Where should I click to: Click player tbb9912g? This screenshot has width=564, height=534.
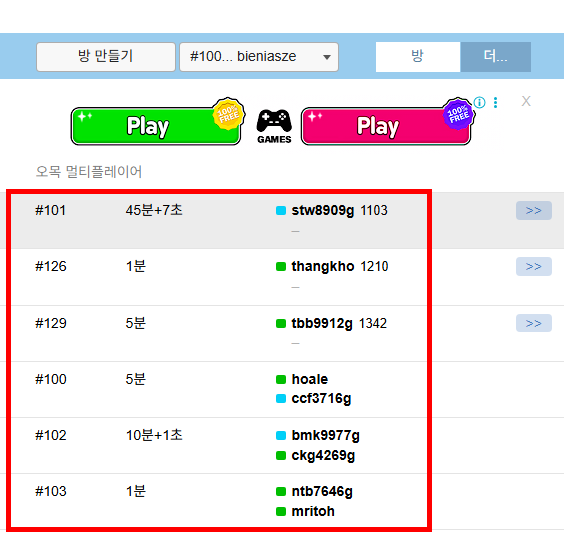(322, 323)
